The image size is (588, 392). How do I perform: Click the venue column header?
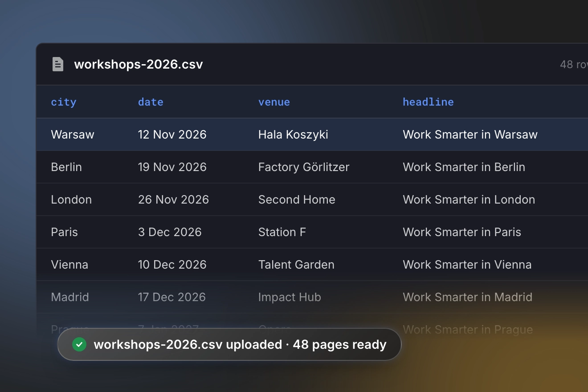(274, 102)
